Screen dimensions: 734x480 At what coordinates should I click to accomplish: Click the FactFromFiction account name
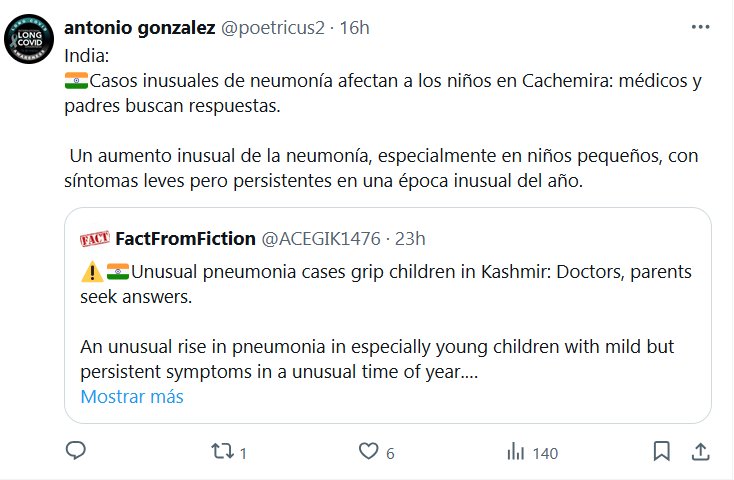coord(184,238)
